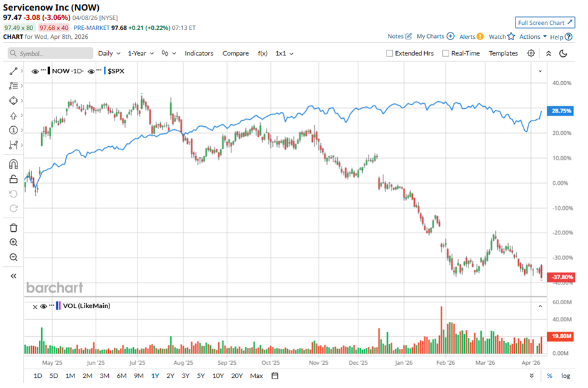Image resolution: width=588 pixels, height=388 pixels.
Task: Click the redo arrow icon
Action: pyautogui.click(x=14, y=209)
